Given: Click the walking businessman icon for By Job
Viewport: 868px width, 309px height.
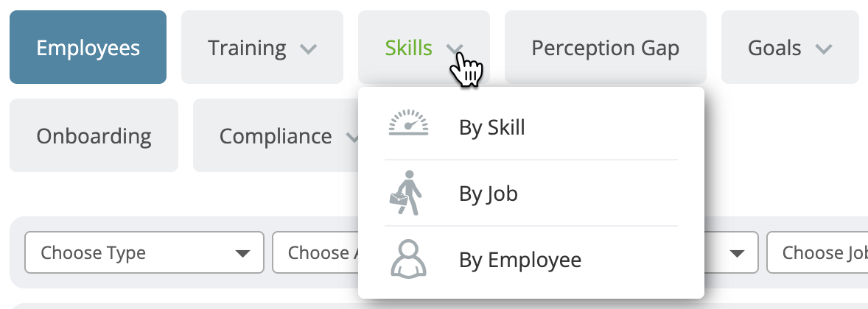Looking at the screenshot, I should coord(406,193).
